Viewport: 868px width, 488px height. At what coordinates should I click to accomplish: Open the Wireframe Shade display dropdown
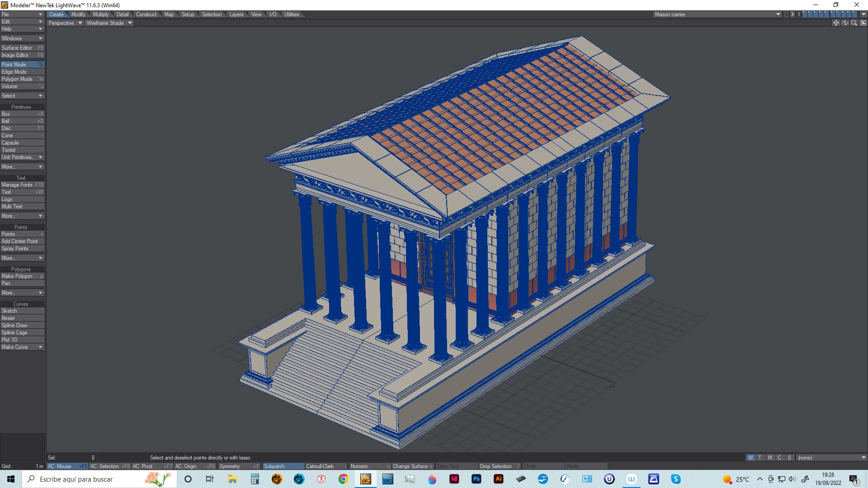(x=109, y=23)
